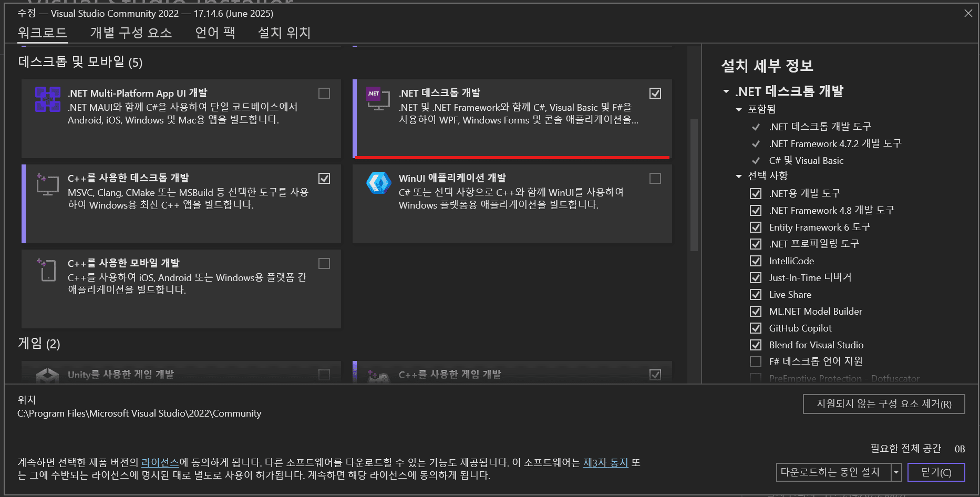The image size is (980, 497).
Task: Select C++를 사용한 모바일 개발 workload card
Action: [x=181, y=289]
